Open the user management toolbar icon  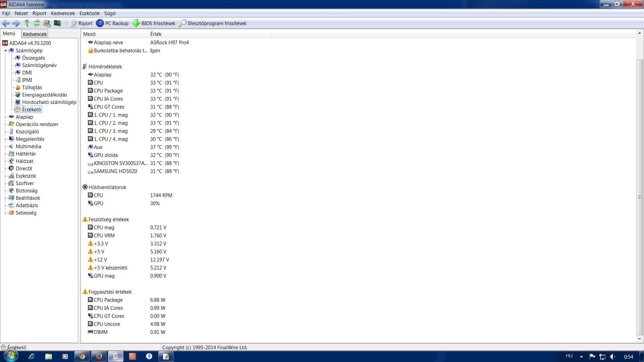(x=47, y=23)
